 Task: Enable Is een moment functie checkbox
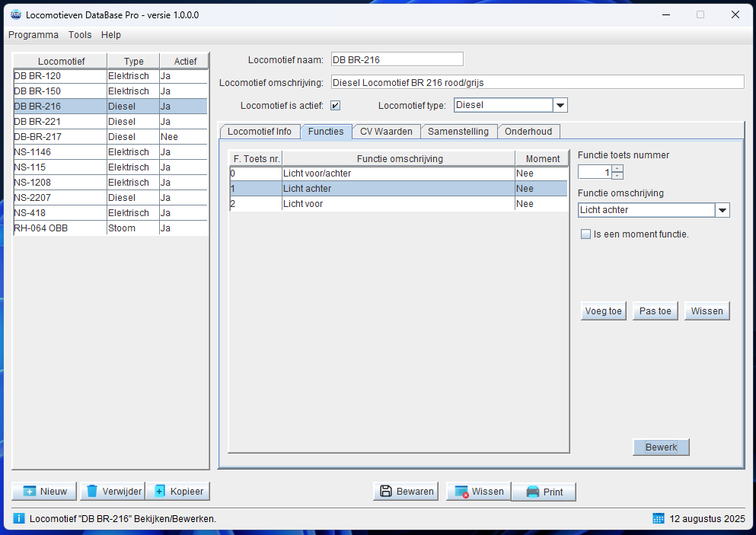click(585, 234)
